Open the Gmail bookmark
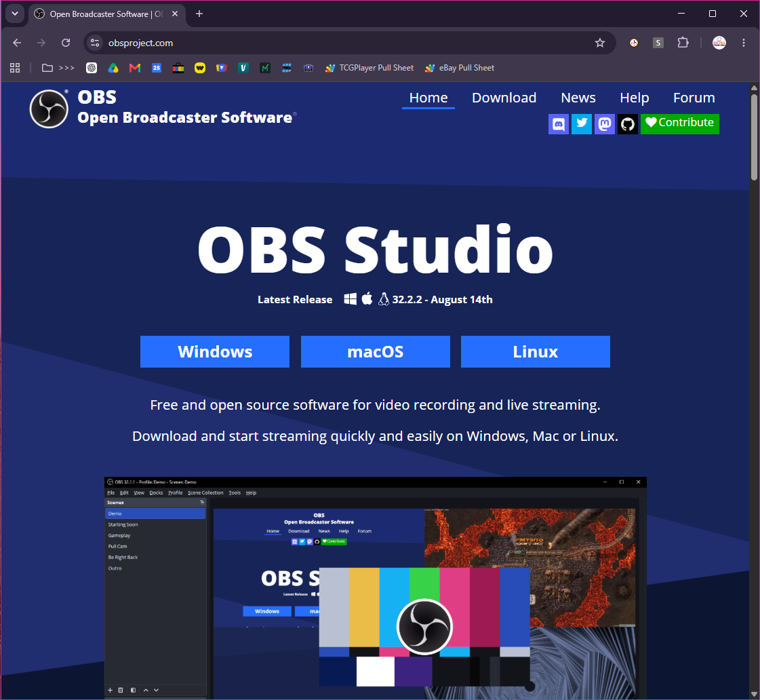 135,68
